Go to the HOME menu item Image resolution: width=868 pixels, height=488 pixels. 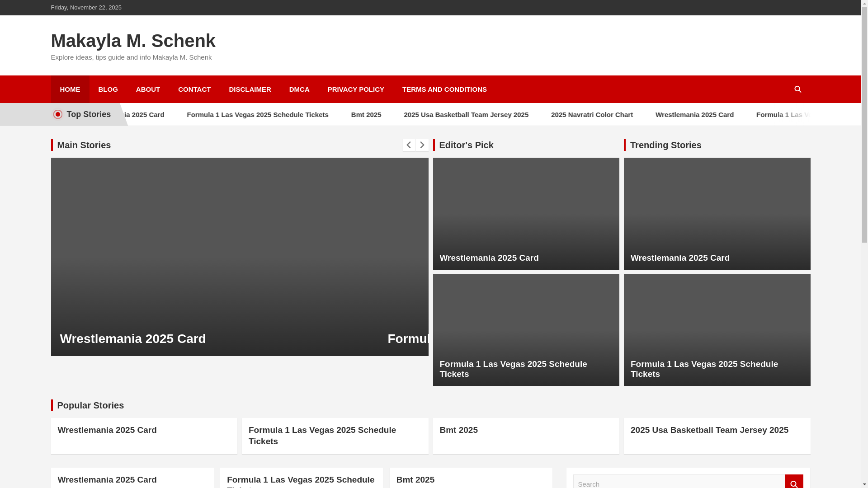click(70, 89)
